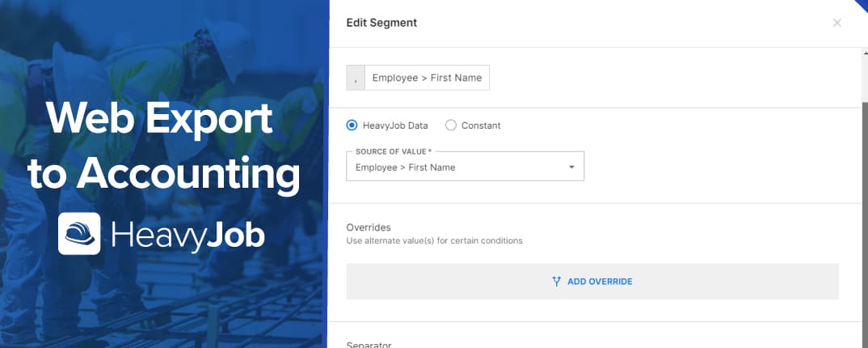Click the 'Use alternate value(s)' description text
Screen dimensions: 868x348
[434, 240]
